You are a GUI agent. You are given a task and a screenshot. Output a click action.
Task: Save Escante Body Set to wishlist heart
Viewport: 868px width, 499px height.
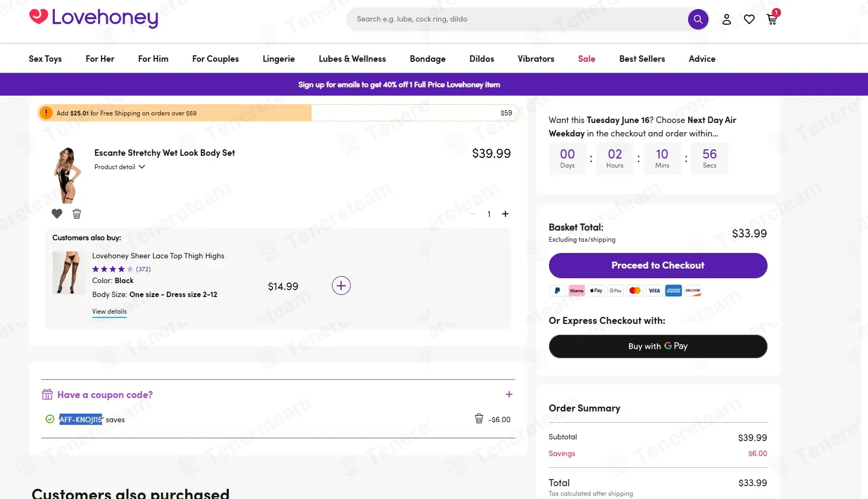(57, 214)
